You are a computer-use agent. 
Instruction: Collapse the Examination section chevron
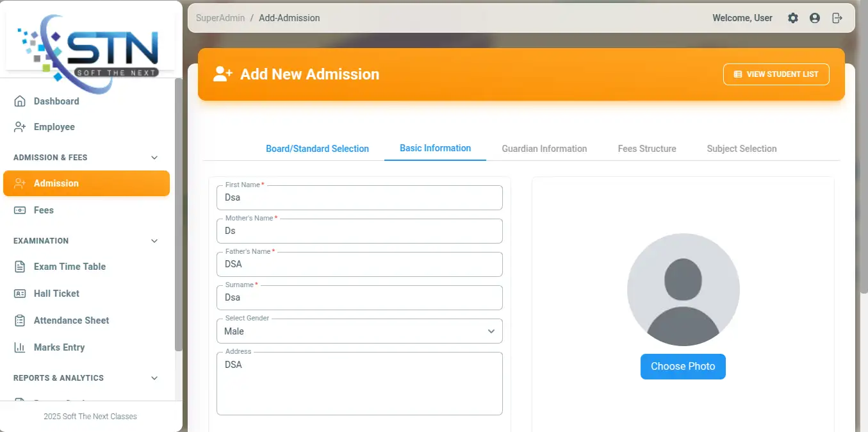[154, 241]
